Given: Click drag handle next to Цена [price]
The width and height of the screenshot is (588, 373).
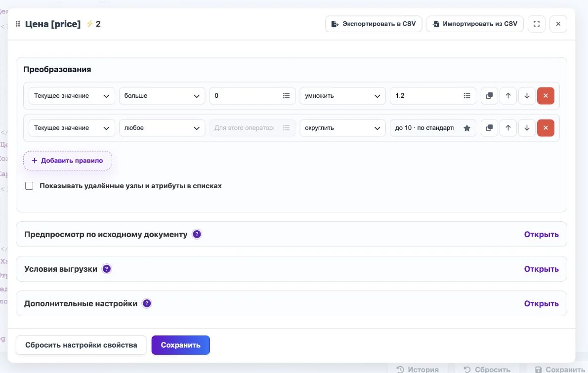Looking at the screenshot, I should tap(18, 24).
